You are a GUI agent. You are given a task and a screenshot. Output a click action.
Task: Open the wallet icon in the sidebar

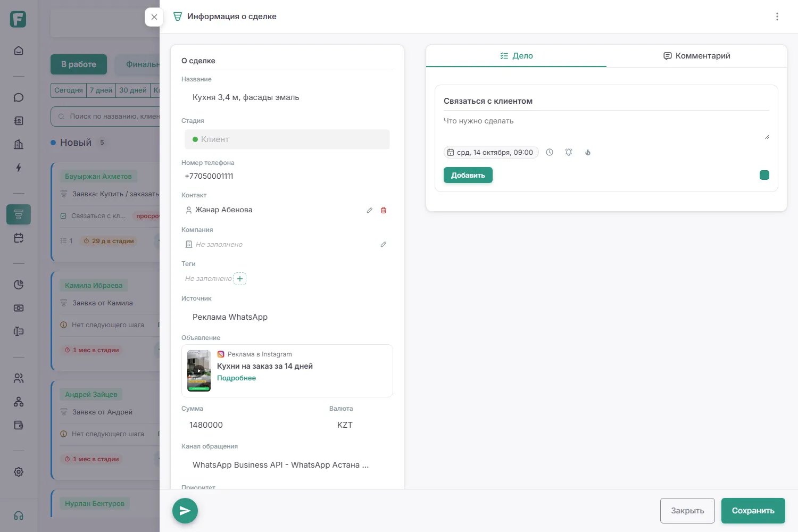tap(19, 425)
